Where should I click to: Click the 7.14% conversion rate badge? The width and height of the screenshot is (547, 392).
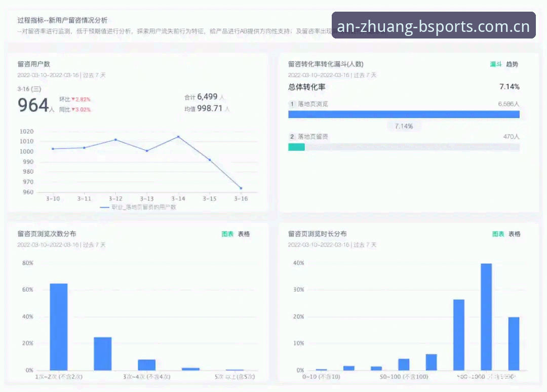click(404, 126)
